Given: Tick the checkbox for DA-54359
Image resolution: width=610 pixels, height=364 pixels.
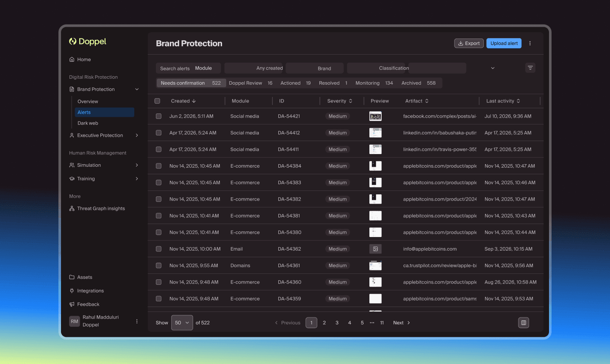Looking at the screenshot, I should pos(158,298).
